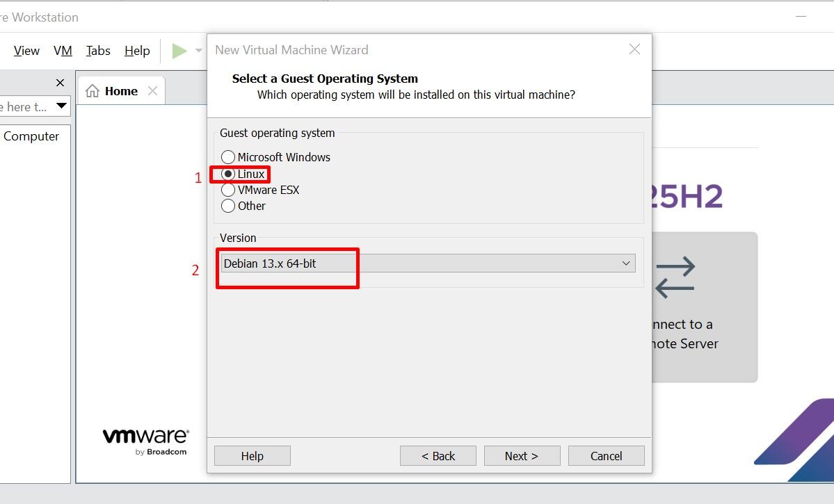Open the Tabs menu

click(98, 51)
